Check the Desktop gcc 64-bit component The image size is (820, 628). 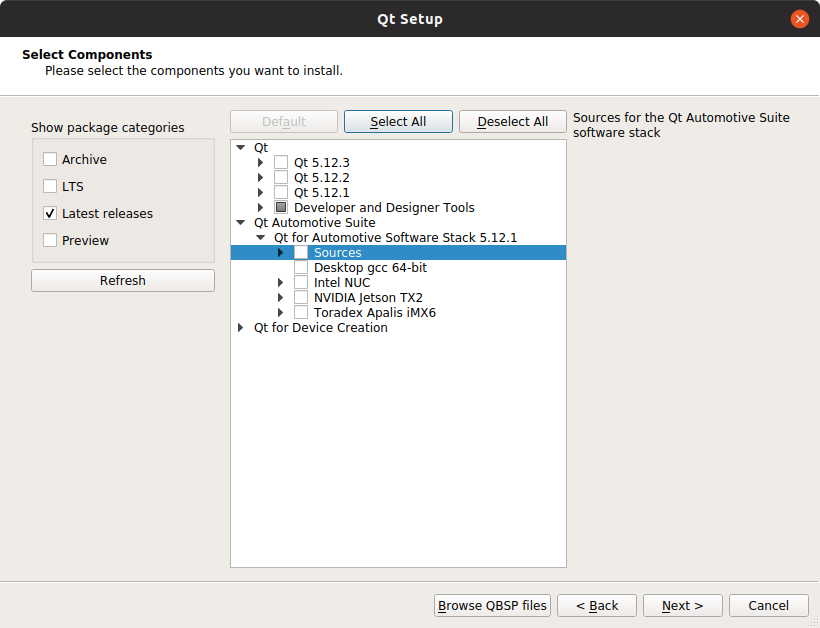tap(301, 267)
